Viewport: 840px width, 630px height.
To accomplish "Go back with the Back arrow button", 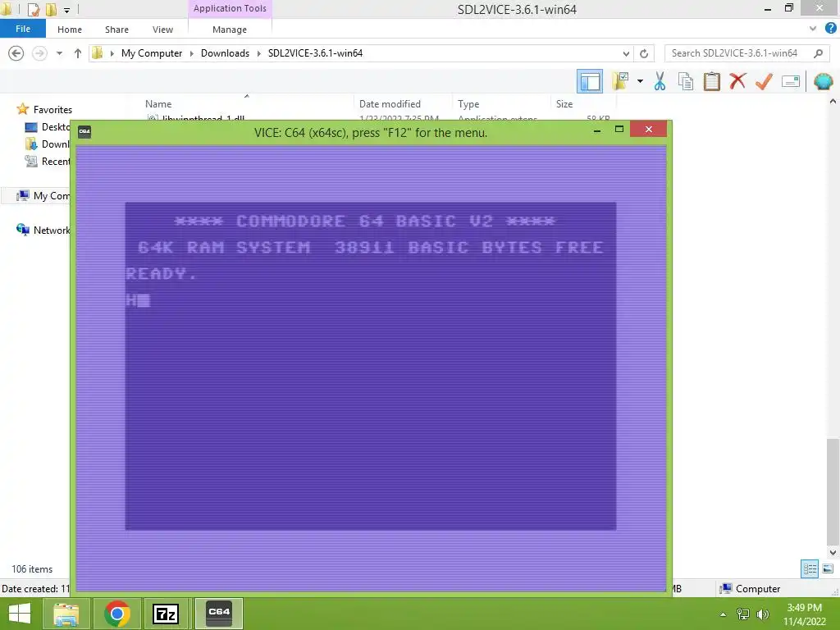I will [x=16, y=53].
